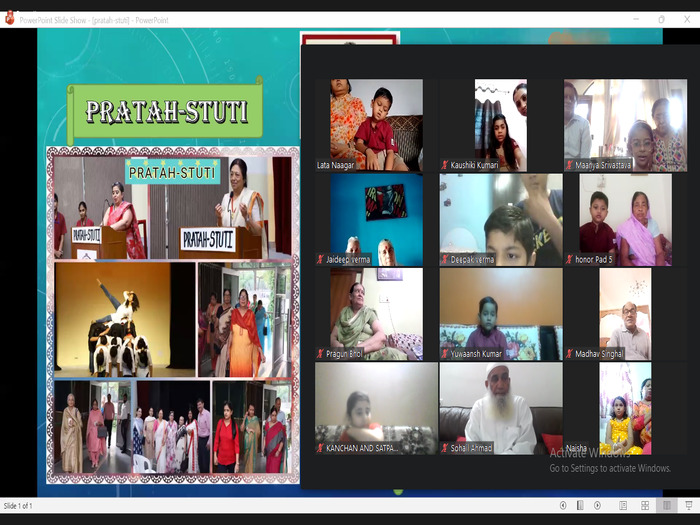Click the Naisha name label
Image resolution: width=700 pixels, height=525 pixels.
(576, 447)
